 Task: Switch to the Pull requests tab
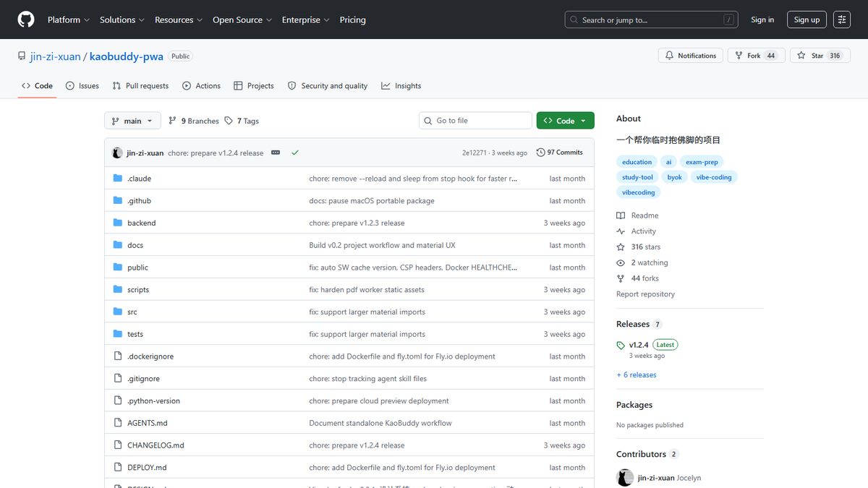tap(140, 85)
